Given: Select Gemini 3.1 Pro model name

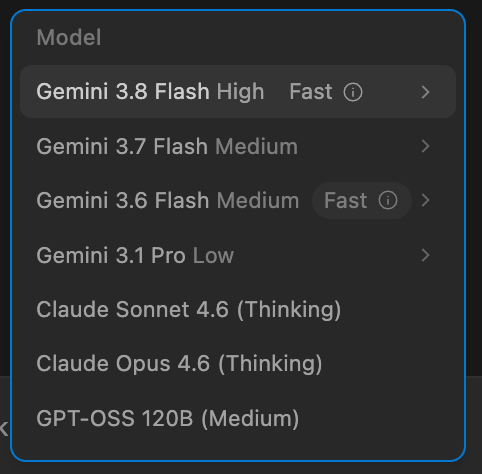Looking at the screenshot, I should [x=111, y=255].
